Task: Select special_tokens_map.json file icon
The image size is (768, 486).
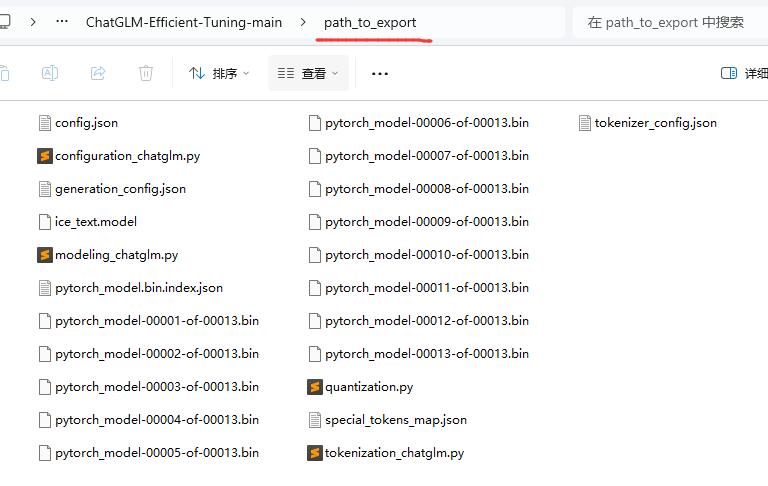Action: coord(315,420)
